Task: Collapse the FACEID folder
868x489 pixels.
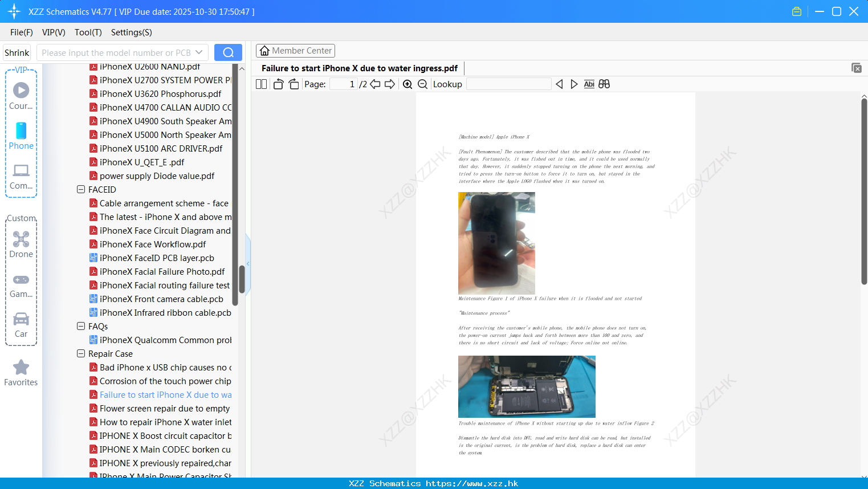Action: [81, 189]
